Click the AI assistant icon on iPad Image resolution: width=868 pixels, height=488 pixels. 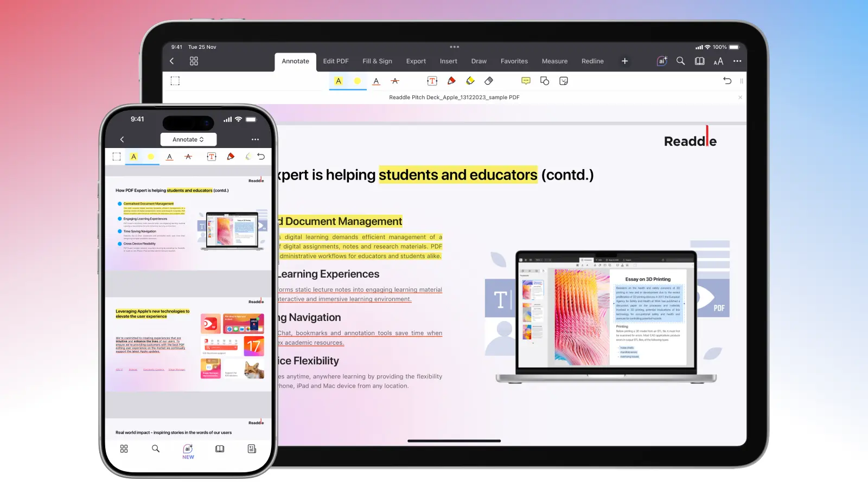[662, 61]
